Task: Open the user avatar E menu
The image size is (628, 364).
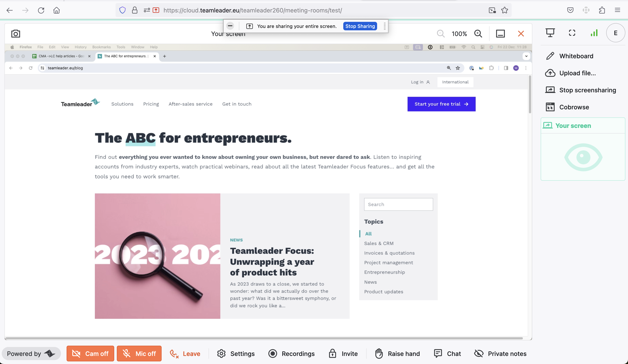Action: pyautogui.click(x=616, y=33)
